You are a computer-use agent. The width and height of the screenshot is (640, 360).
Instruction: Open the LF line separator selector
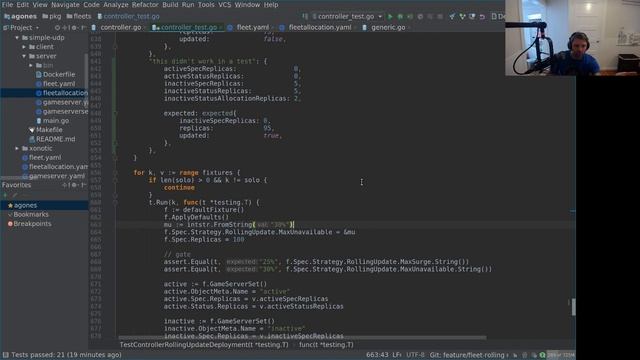point(396,355)
